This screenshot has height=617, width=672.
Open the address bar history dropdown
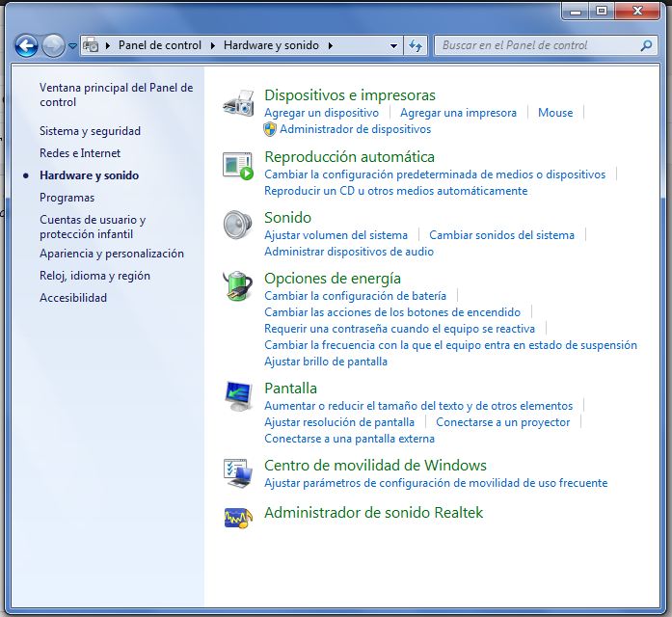coord(393,46)
